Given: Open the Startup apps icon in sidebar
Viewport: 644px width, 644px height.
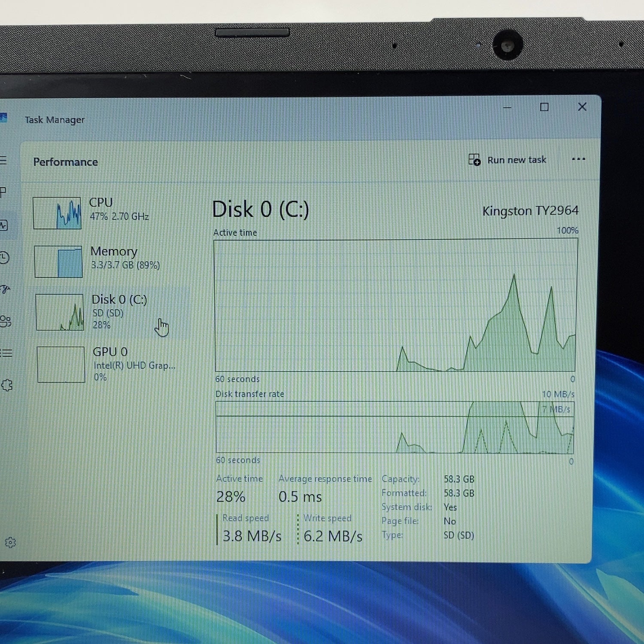Looking at the screenshot, I should 4,289.
